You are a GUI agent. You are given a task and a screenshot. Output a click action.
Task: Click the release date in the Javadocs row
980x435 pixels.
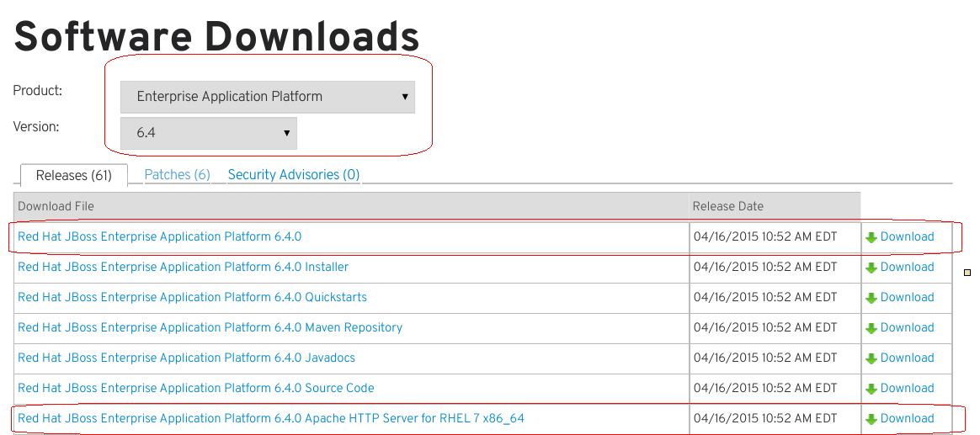tap(765, 358)
